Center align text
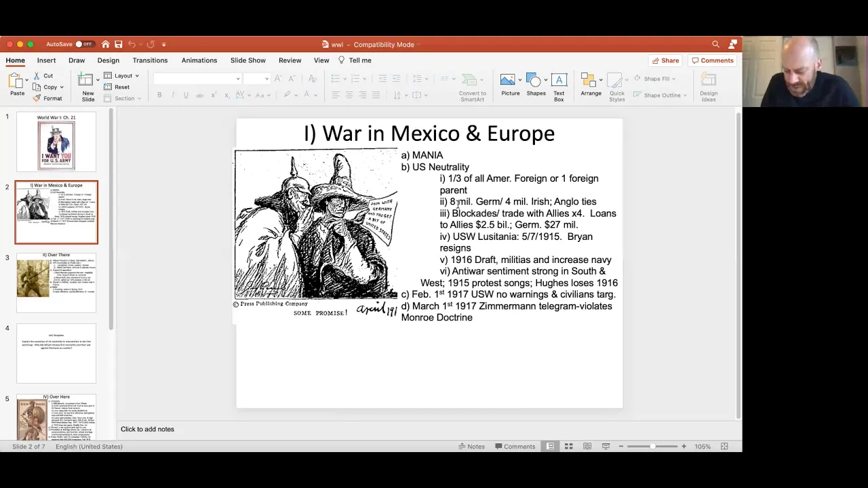868x488 pixels. [x=349, y=95]
